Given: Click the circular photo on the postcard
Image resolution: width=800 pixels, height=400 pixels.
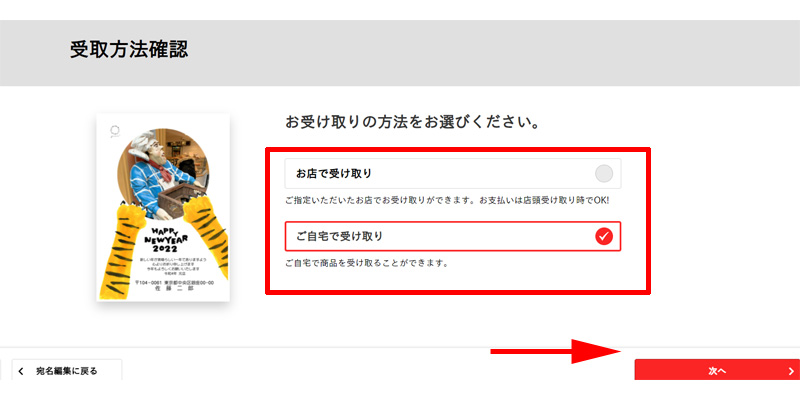Looking at the screenshot, I should coord(163,173).
